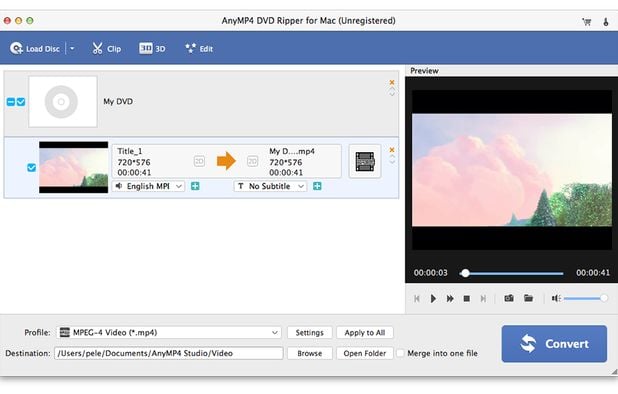Uncheck the My DVD checkbox
The width and height of the screenshot is (618, 394).
21,102
